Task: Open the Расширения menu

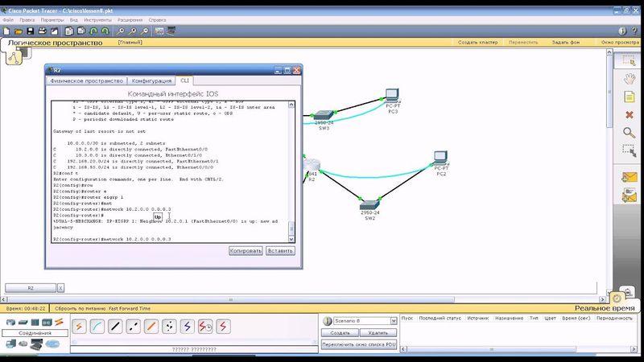Action: pos(130,19)
